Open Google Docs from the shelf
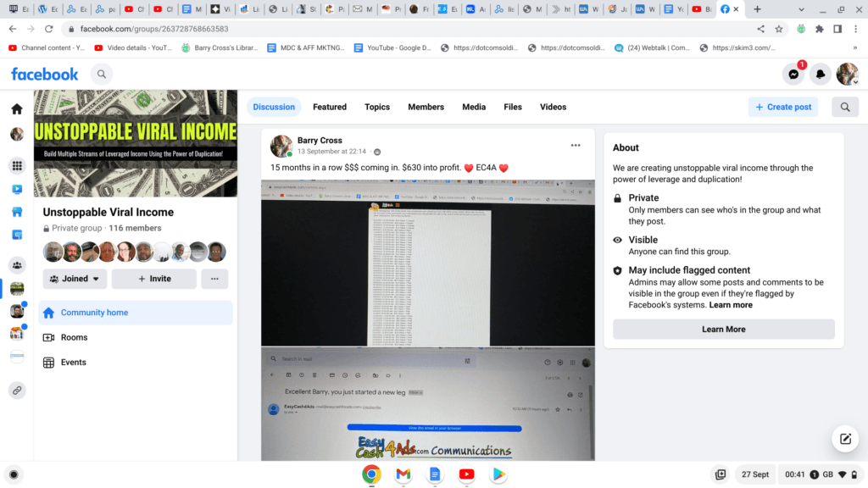The height and width of the screenshot is (488, 868). point(435,474)
